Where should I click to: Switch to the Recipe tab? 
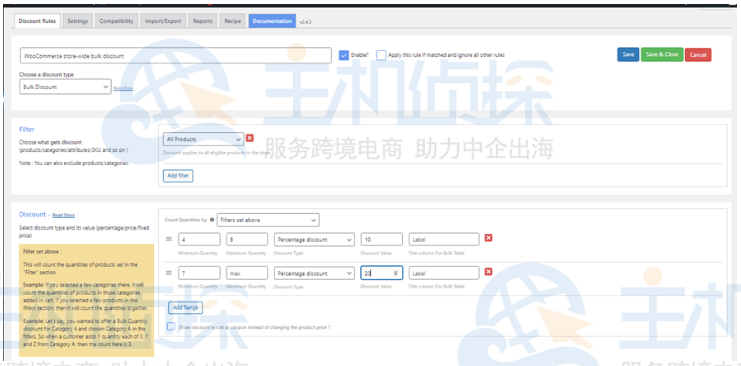click(233, 21)
